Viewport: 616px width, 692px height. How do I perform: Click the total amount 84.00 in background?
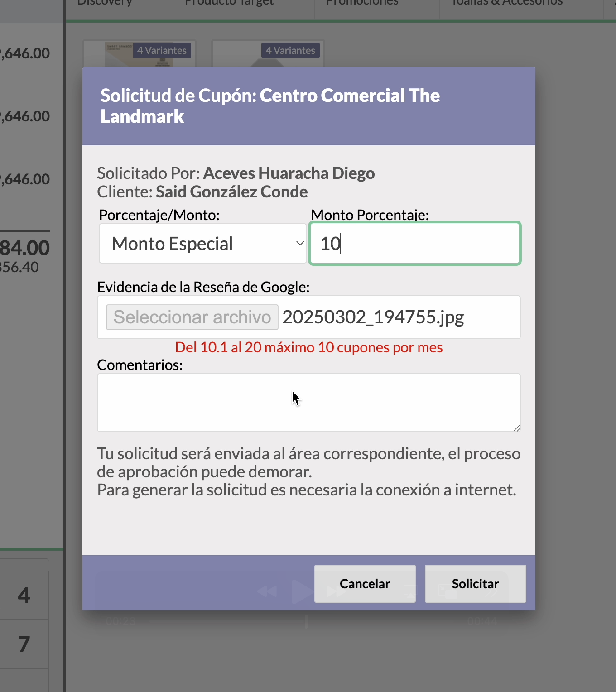(x=25, y=248)
